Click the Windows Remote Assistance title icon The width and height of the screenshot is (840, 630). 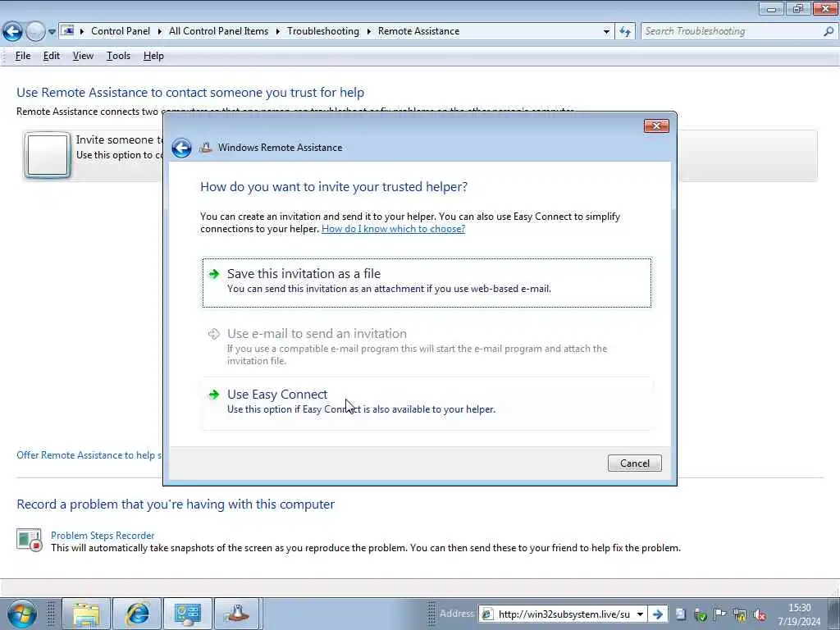(x=205, y=148)
